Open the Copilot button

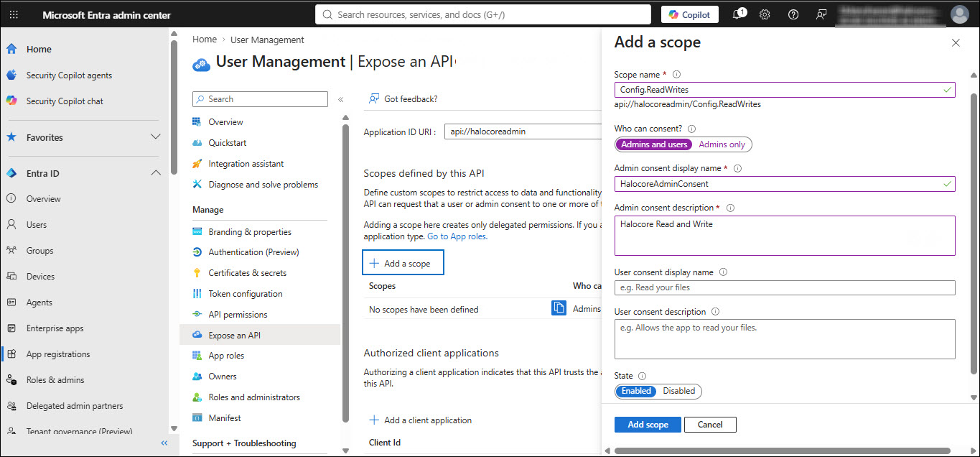690,14
